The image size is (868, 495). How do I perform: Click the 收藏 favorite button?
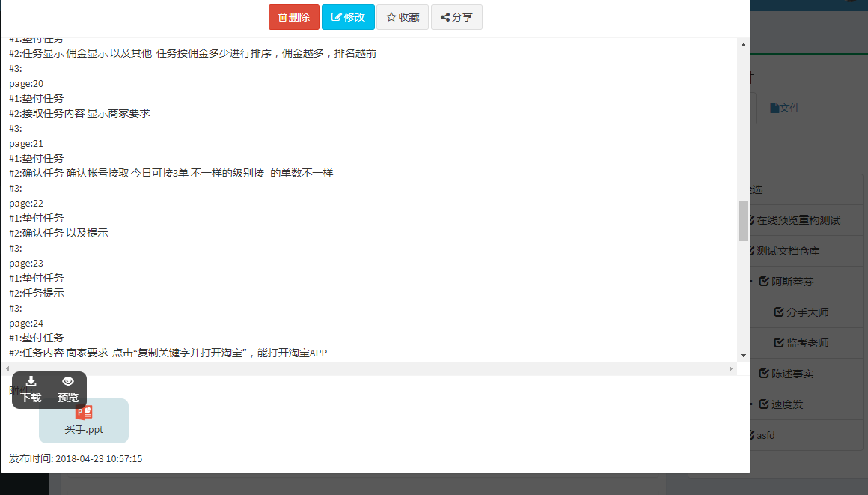coord(403,17)
